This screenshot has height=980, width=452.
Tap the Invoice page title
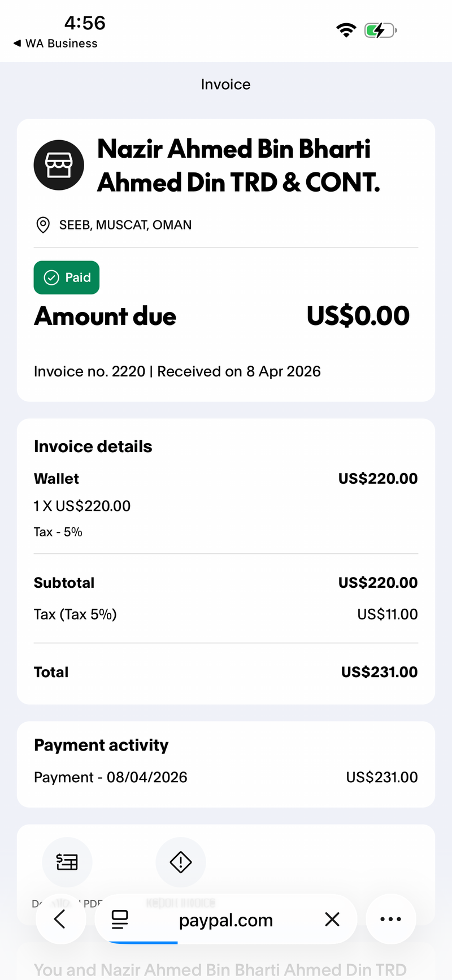point(225,84)
